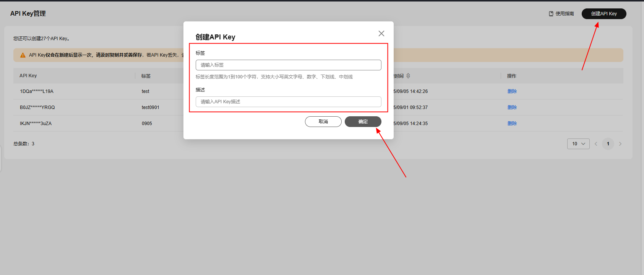644x275 pixels.
Task: Click the IKJN******3uZA key cell
Action: [x=36, y=124]
